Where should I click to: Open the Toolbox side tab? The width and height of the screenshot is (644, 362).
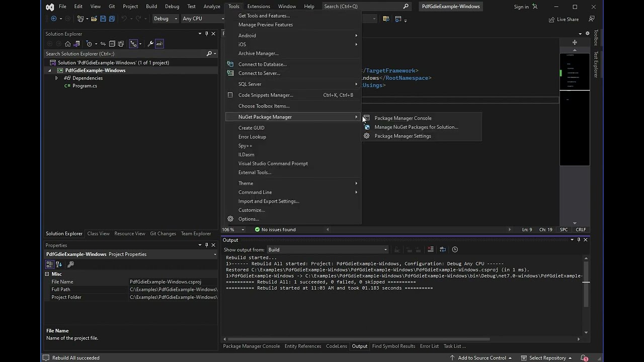tap(596, 38)
